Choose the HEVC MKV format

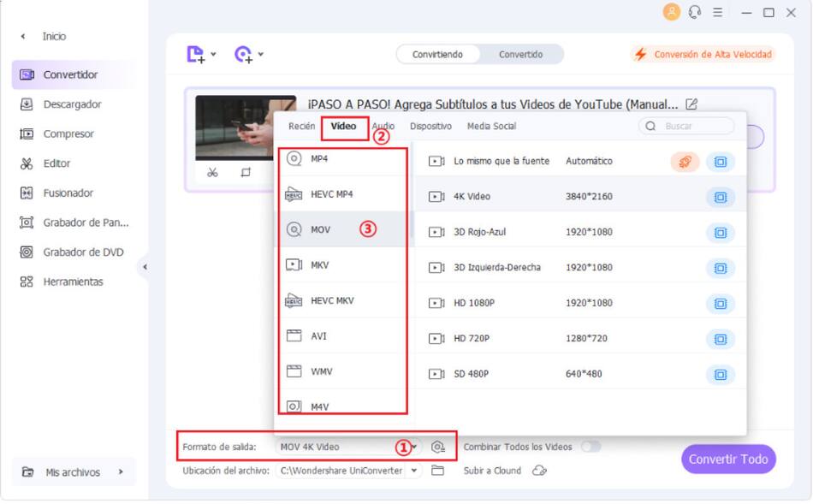pyautogui.click(x=342, y=300)
